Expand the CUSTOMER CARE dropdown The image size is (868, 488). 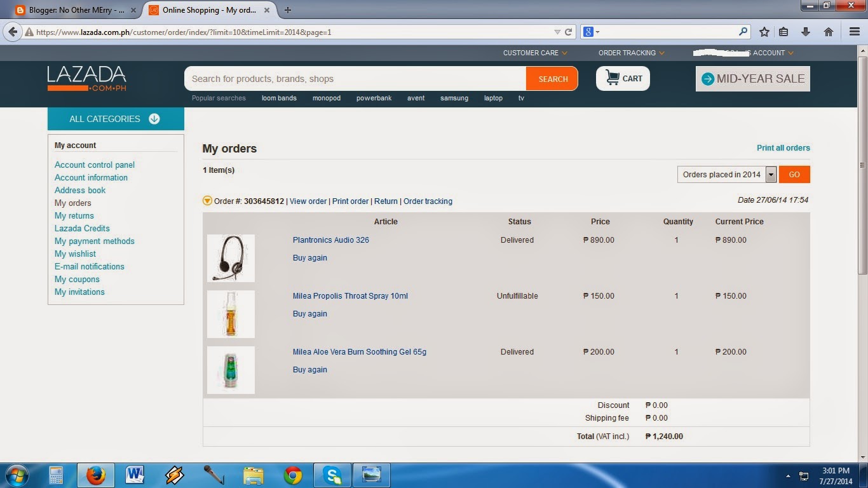point(535,53)
